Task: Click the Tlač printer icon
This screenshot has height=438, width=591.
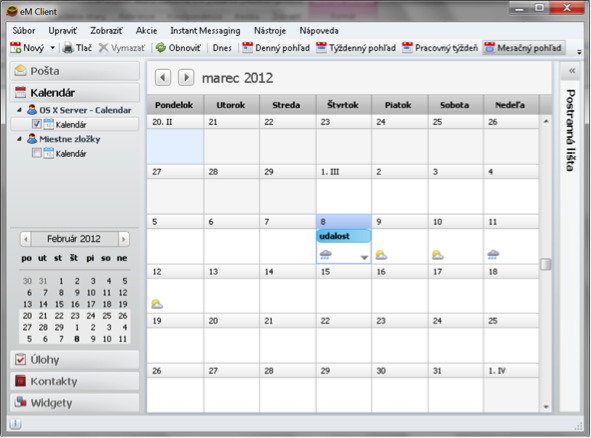Action: point(68,48)
